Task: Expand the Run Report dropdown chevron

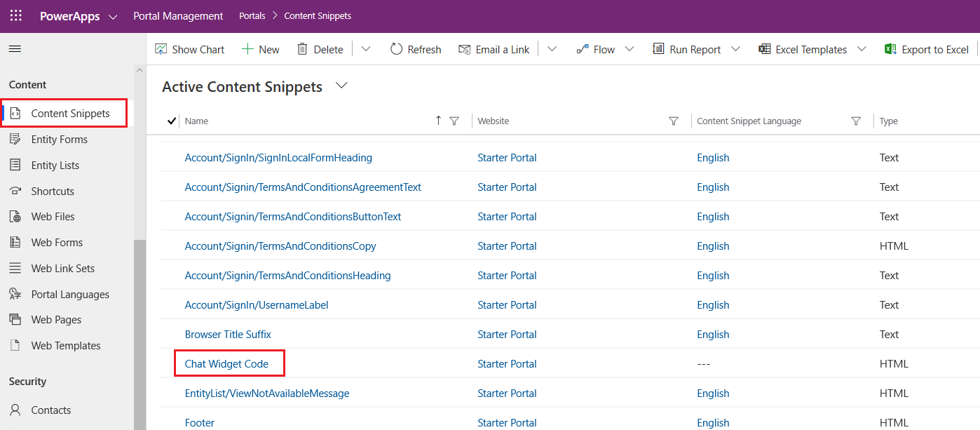Action: click(x=735, y=49)
